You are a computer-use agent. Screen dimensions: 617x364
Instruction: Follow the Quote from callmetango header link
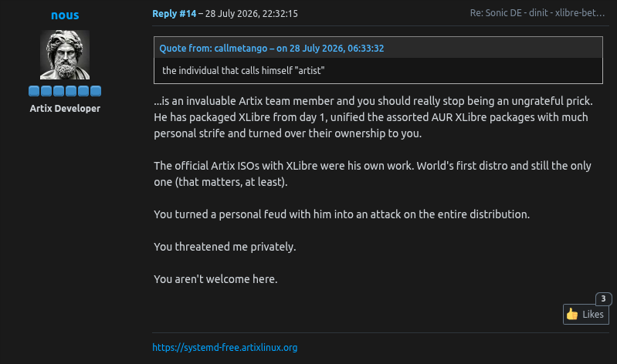coord(272,48)
